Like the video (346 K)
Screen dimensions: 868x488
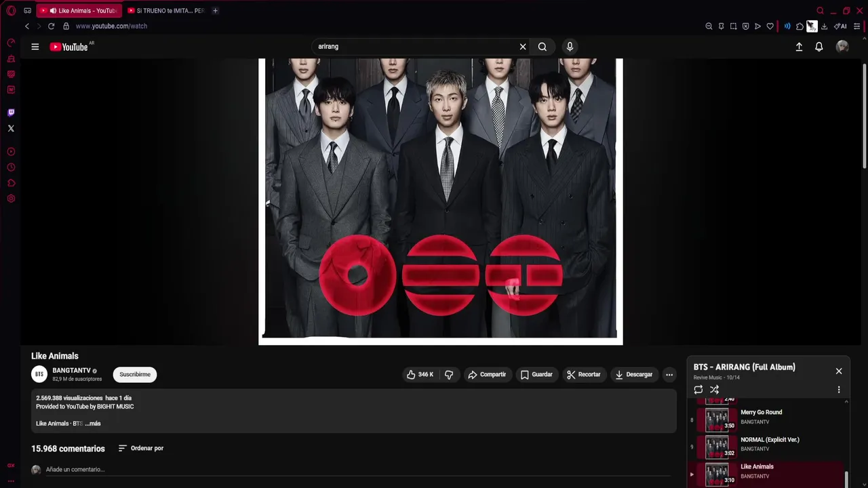pyautogui.click(x=420, y=375)
